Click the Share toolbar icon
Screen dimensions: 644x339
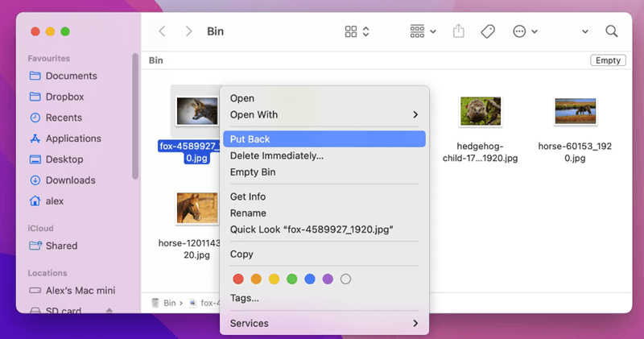[458, 31]
